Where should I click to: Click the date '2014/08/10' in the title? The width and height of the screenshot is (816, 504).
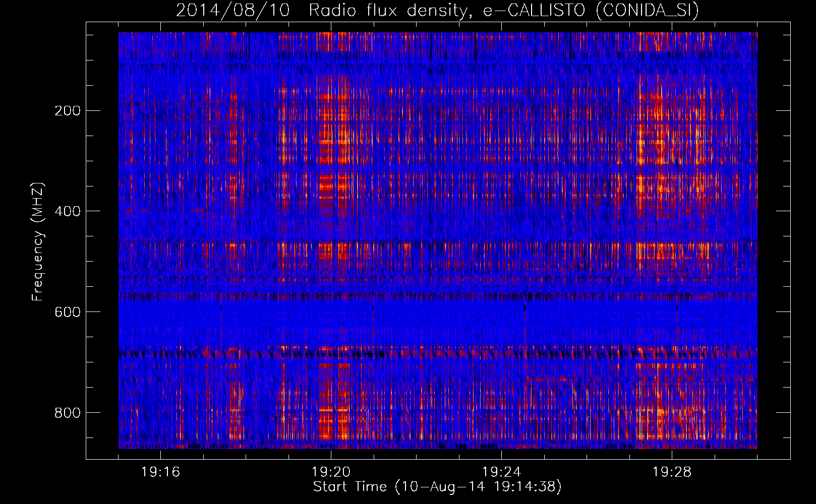pyautogui.click(x=232, y=10)
